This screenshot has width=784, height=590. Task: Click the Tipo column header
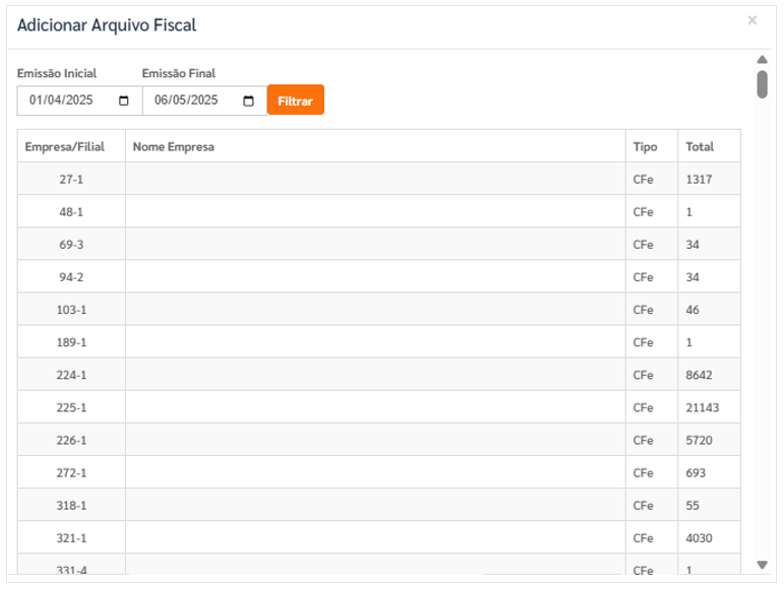652,146
